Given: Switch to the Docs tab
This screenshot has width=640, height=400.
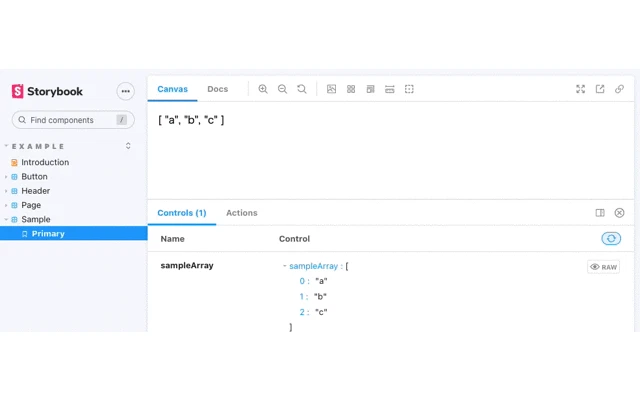Looking at the screenshot, I should pos(218,89).
